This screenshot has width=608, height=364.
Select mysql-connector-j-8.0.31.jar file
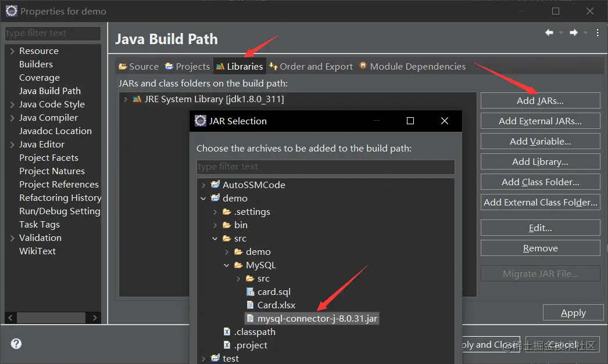(x=312, y=318)
